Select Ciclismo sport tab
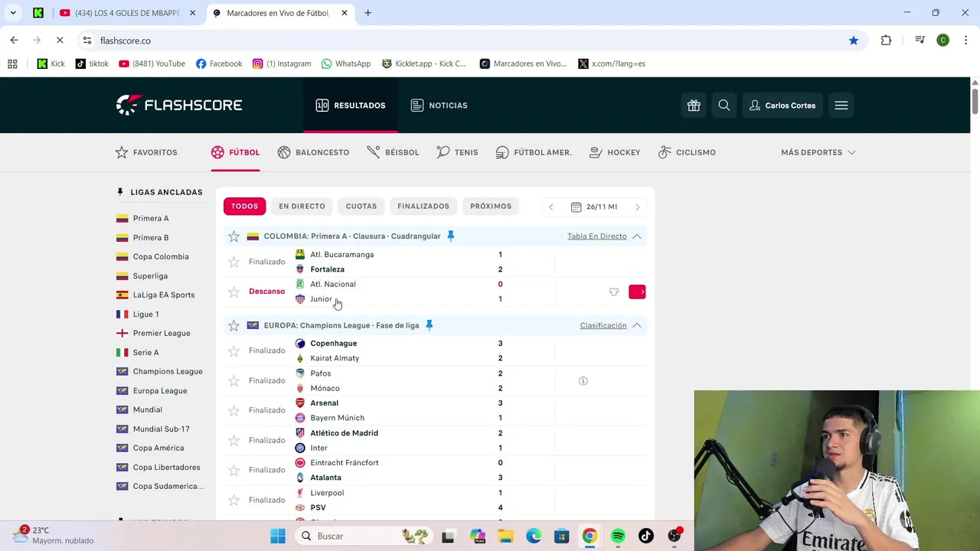The width and height of the screenshot is (980, 551). point(687,152)
